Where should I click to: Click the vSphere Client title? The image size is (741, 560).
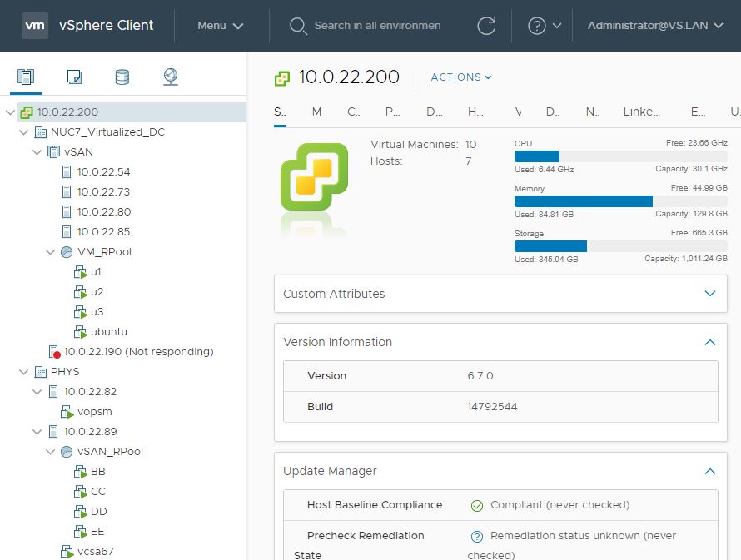(107, 26)
